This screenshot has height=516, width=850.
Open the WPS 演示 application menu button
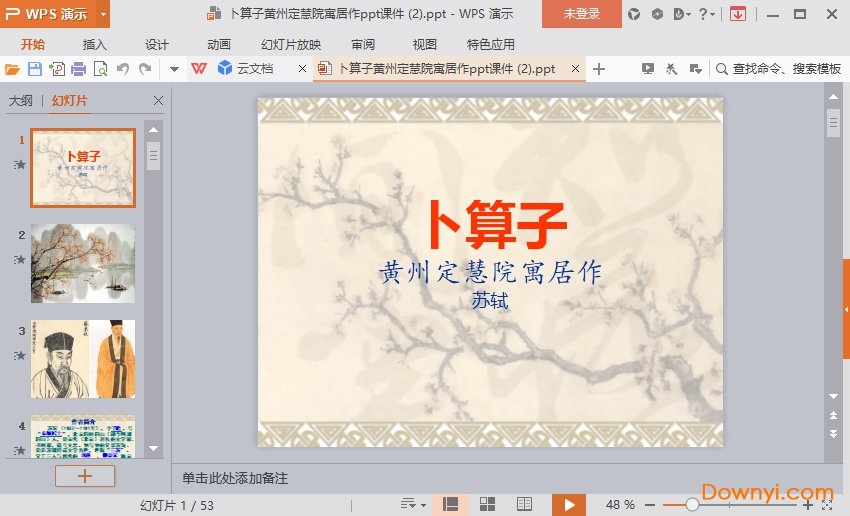click(48, 14)
